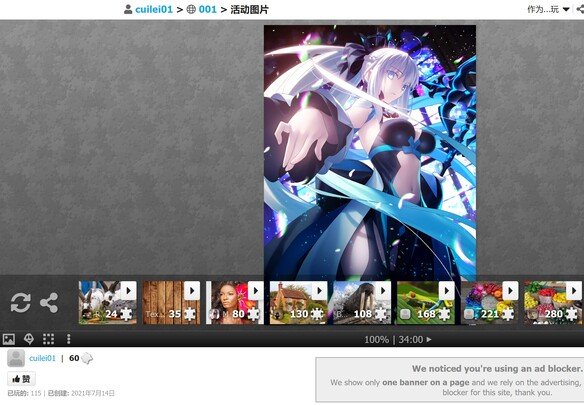Expand the 作为...玩 dropdown
Screen dimensions: 584x405
pos(548,9)
